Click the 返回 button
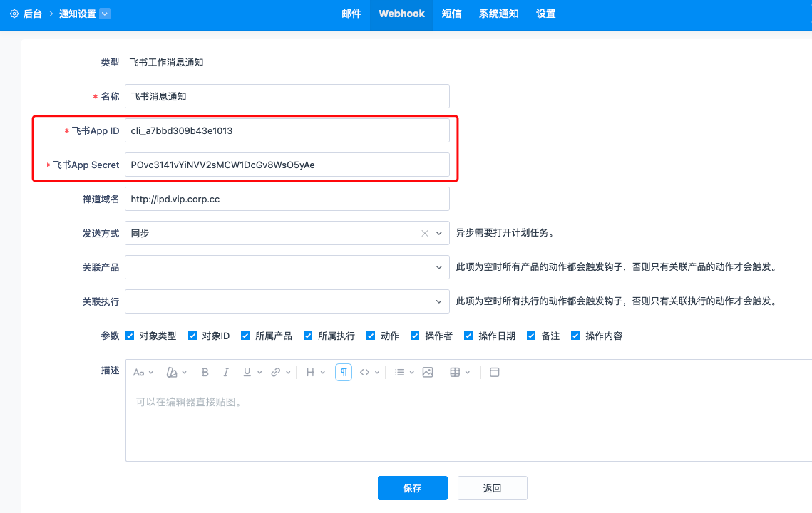Image resolution: width=812 pixels, height=513 pixels. [493, 488]
